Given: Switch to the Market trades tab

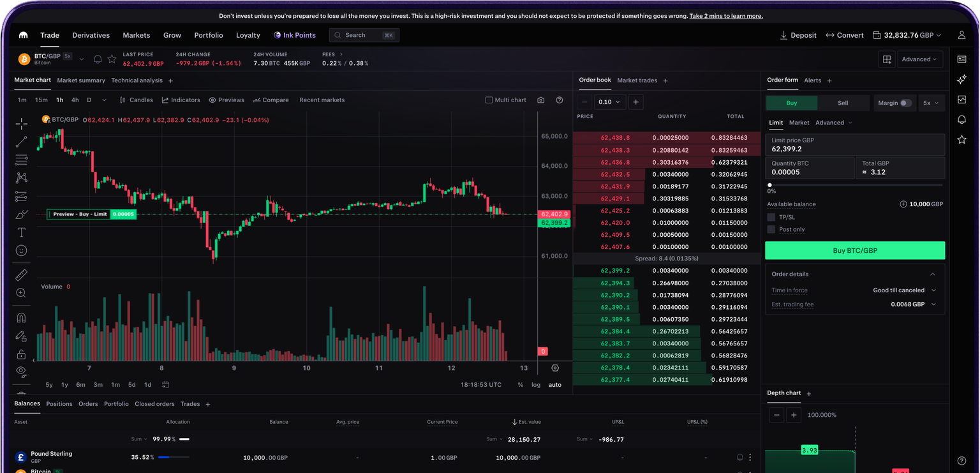Looking at the screenshot, I should pos(637,80).
